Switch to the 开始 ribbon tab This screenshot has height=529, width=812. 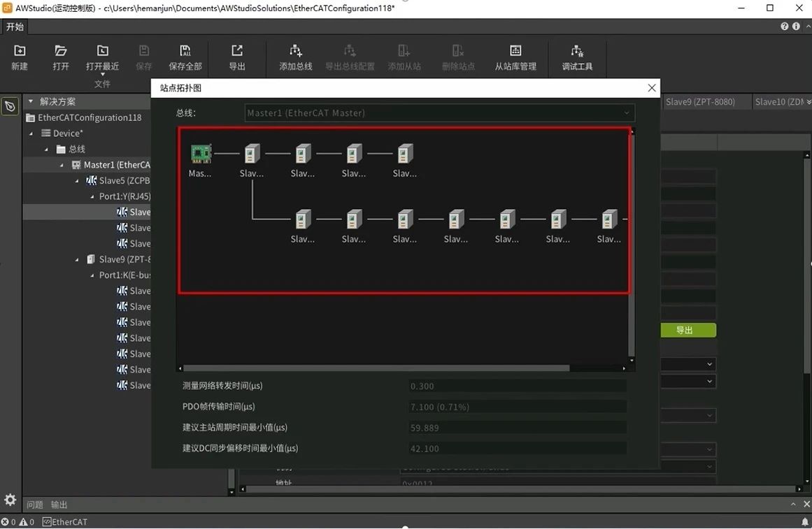pyautogui.click(x=15, y=27)
